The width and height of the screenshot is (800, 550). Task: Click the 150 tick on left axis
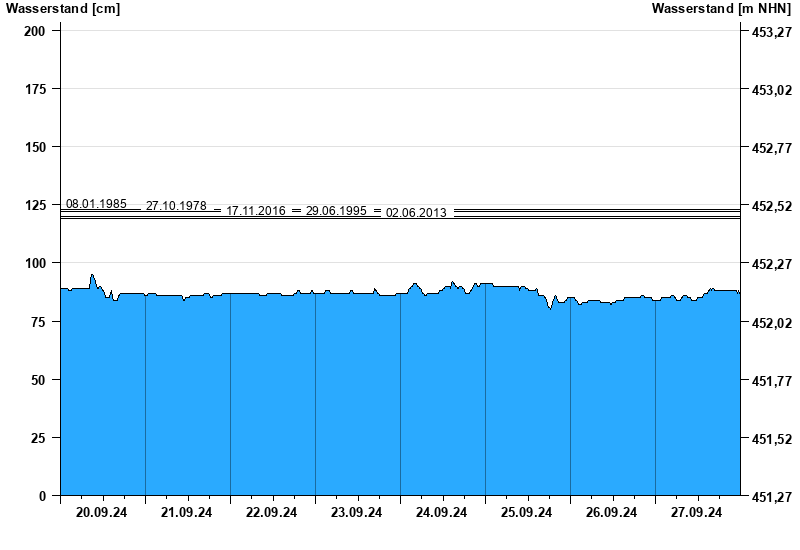(35, 147)
